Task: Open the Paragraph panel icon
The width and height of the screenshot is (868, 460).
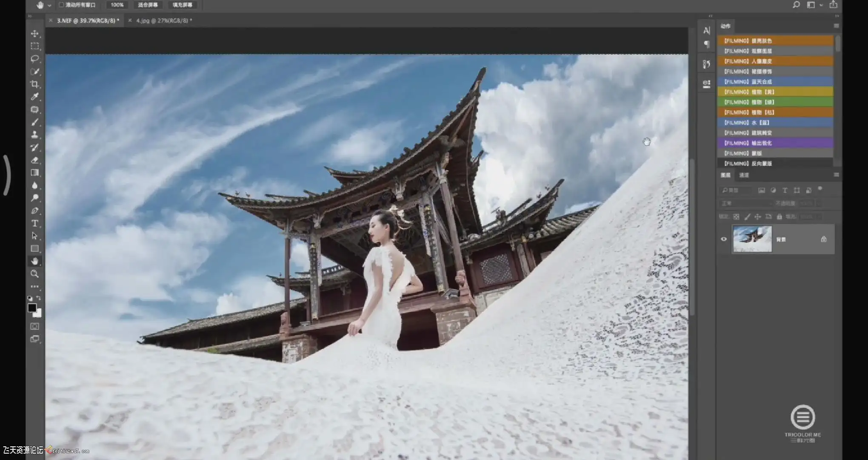Action: (x=707, y=44)
